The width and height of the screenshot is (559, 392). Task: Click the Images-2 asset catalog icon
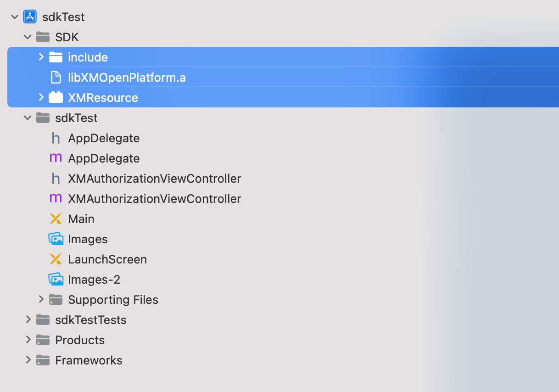point(56,280)
